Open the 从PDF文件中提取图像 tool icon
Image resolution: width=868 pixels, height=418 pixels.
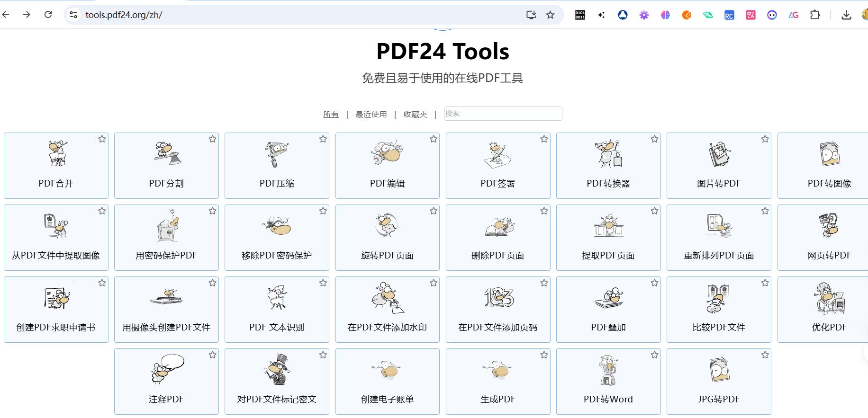point(56,226)
